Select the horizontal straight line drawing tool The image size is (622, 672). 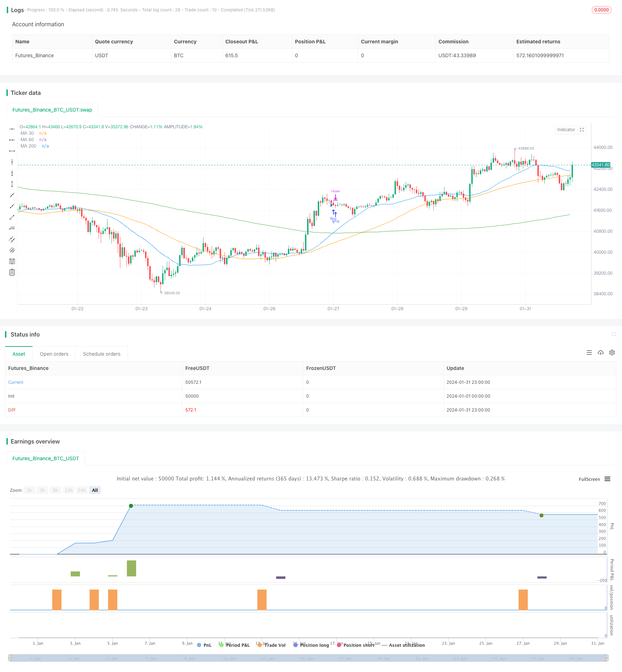(12, 129)
